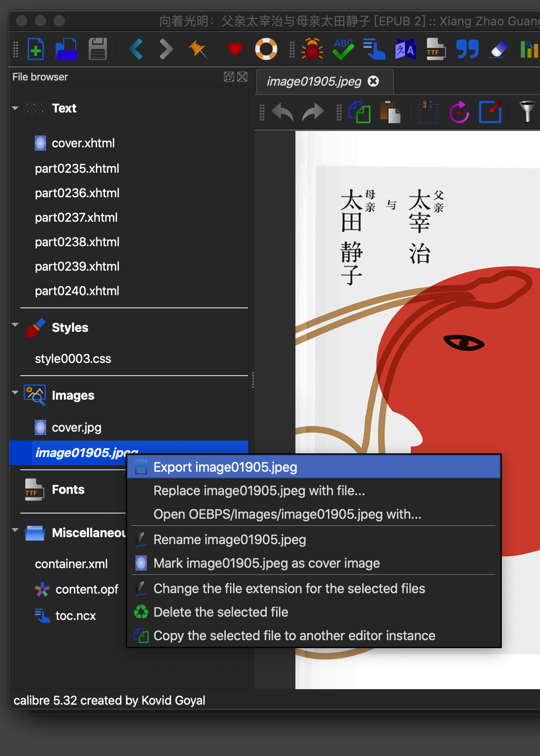Screen dimensions: 540x756
Task: Open the image filters funnel icon
Action: pyautogui.click(x=527, y=113)
